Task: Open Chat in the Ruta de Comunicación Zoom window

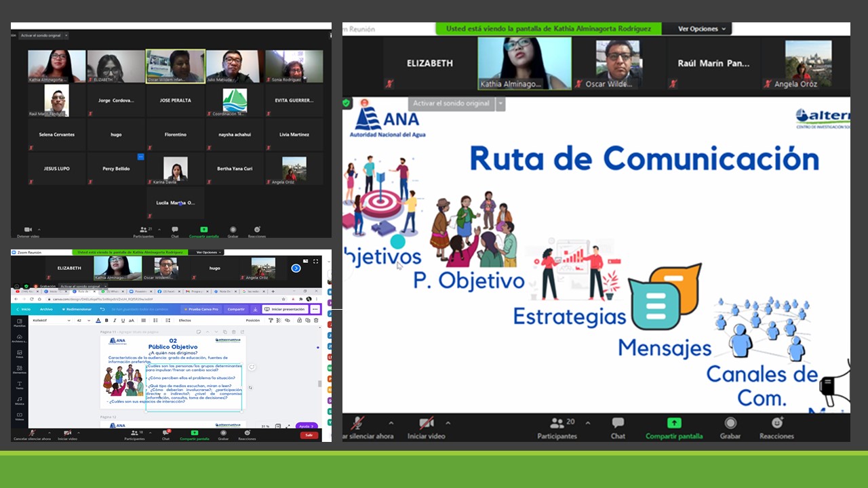Action: point(618,428)
